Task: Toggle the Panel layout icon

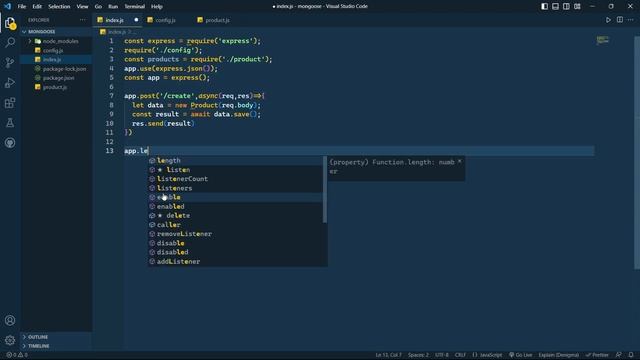Action: click(556, 7)
